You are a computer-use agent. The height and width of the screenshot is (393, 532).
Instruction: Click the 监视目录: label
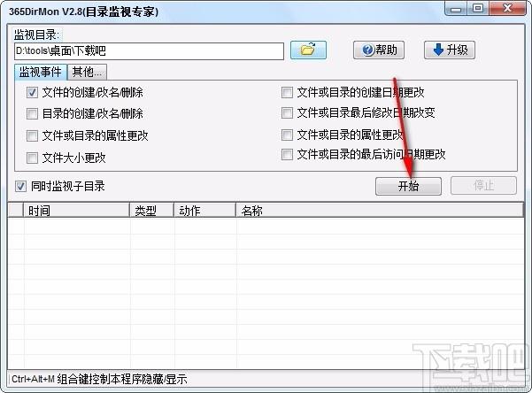[36, 35]
